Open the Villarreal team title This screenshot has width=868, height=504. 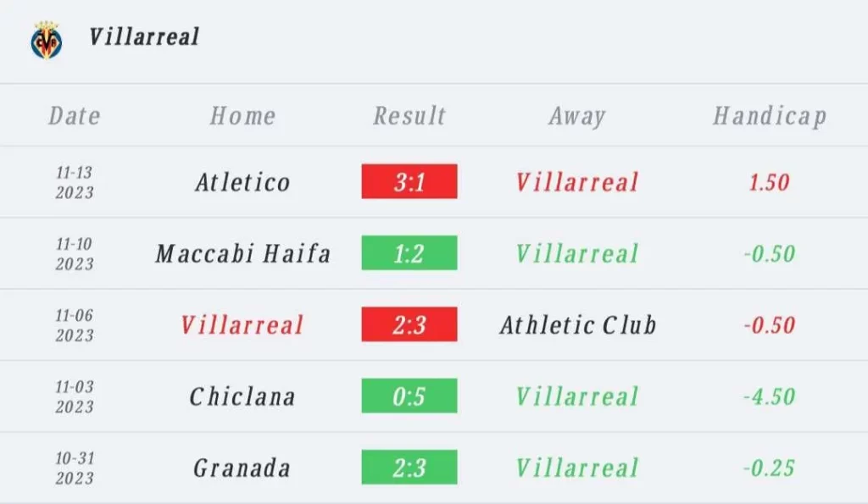tap(144, 37)
